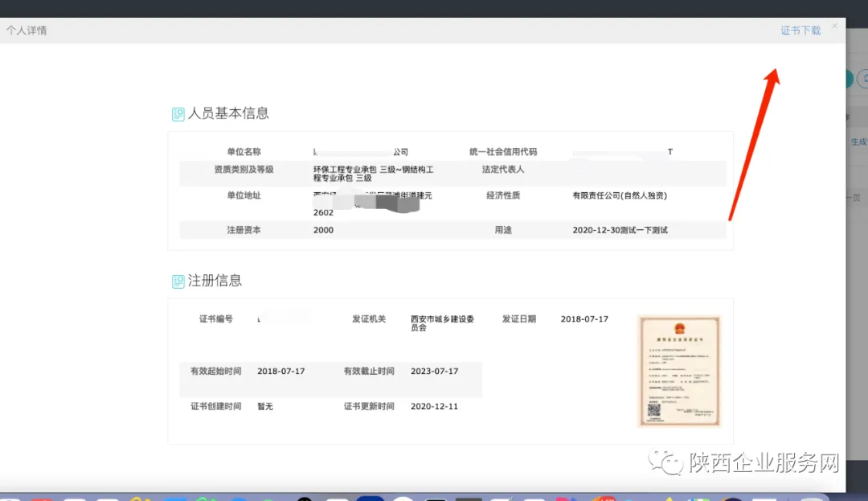Click the 有效起始时间 value 2018-07-17
Screen dimensions: 868x501
click(281, 371)
